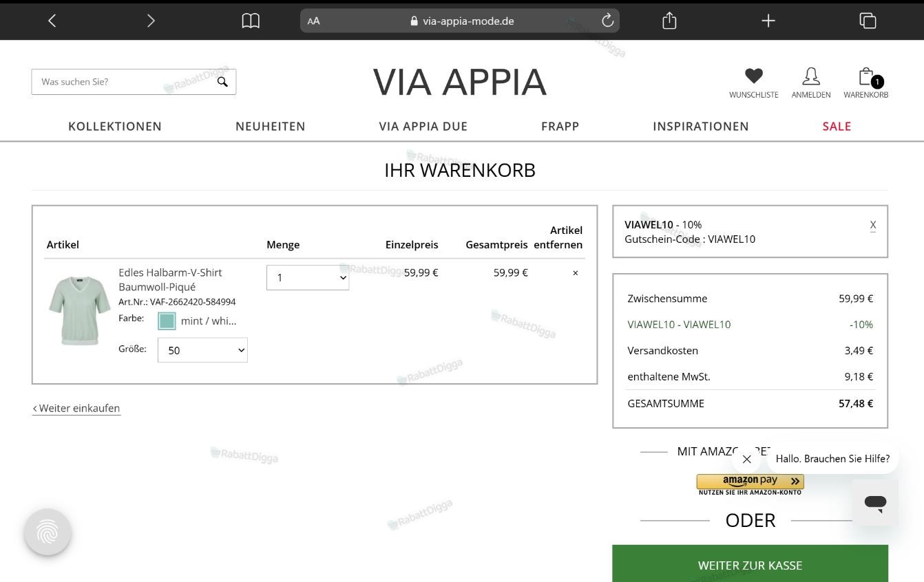Open the Neuheiten menu
The height and width of the screenshot is (582, 924).
tap(271, 127)
